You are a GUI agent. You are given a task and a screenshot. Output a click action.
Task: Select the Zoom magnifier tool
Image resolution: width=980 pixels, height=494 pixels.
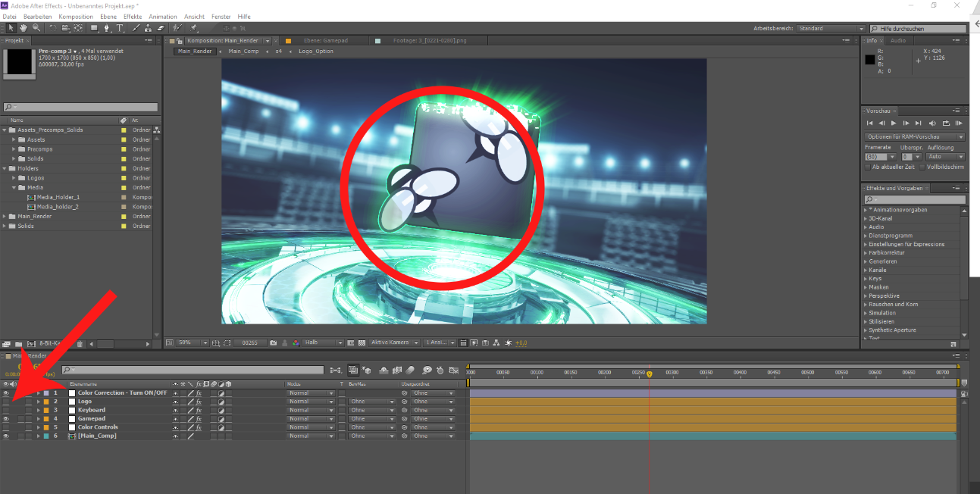36,28
